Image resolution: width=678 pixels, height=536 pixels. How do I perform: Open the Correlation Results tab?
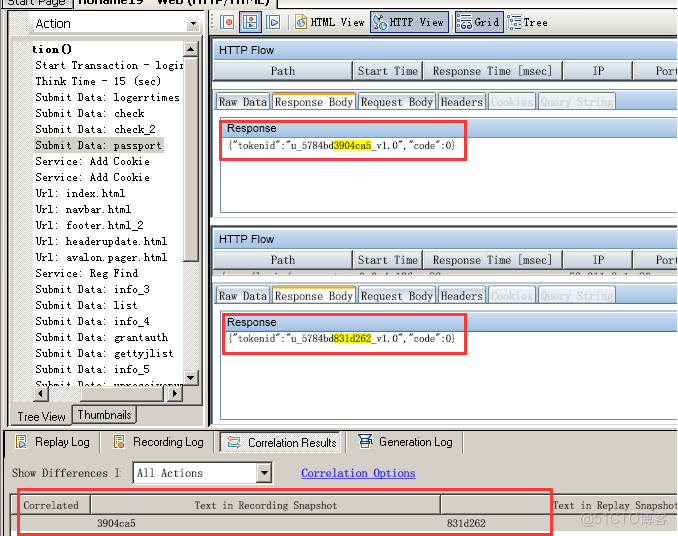point(281,442)
